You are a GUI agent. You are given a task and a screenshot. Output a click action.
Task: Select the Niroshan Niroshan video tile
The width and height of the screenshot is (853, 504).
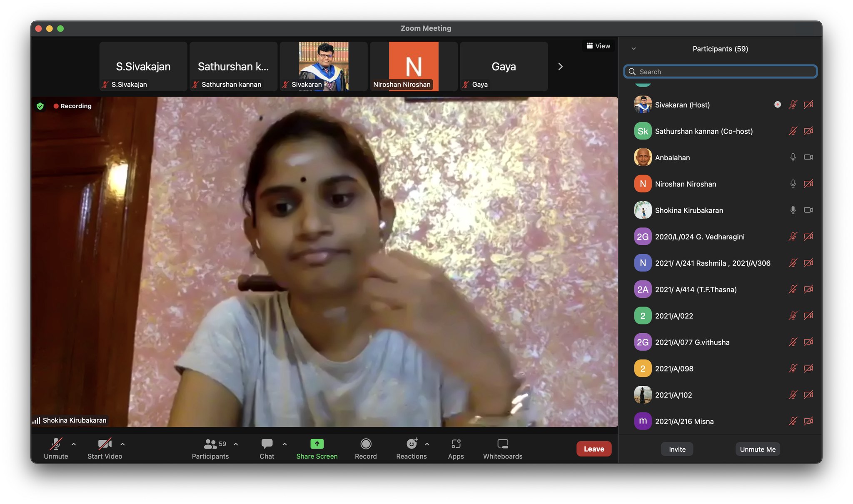[x=414, y=66]
